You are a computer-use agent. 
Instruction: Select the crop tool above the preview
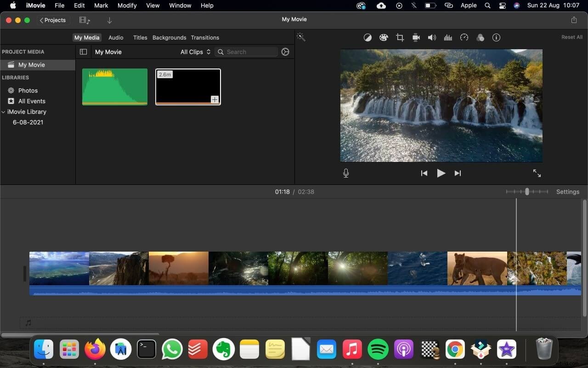(400, 37)
